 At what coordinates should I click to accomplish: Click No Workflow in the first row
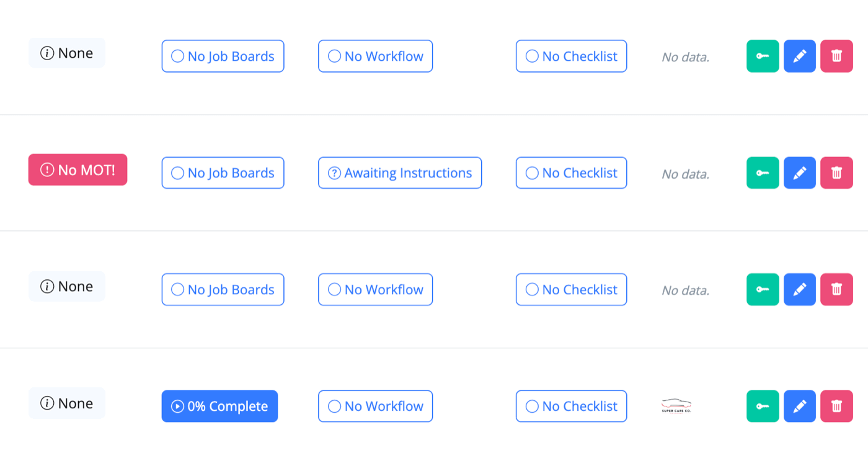tap(375, 56)
